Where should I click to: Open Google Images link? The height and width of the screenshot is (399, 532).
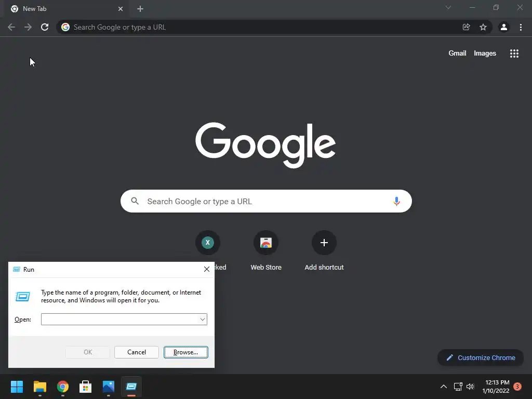(485, 54)
